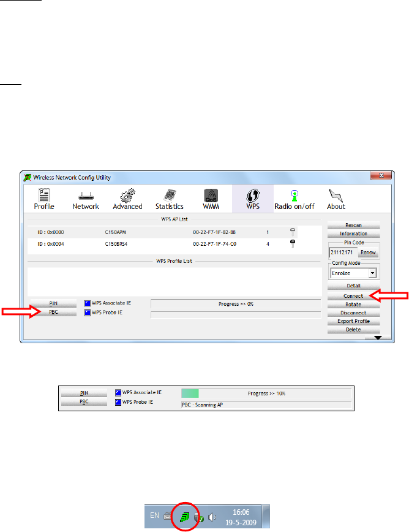
Task: Expand the window via bottom black arrow
Action: (x=378, y=338)
